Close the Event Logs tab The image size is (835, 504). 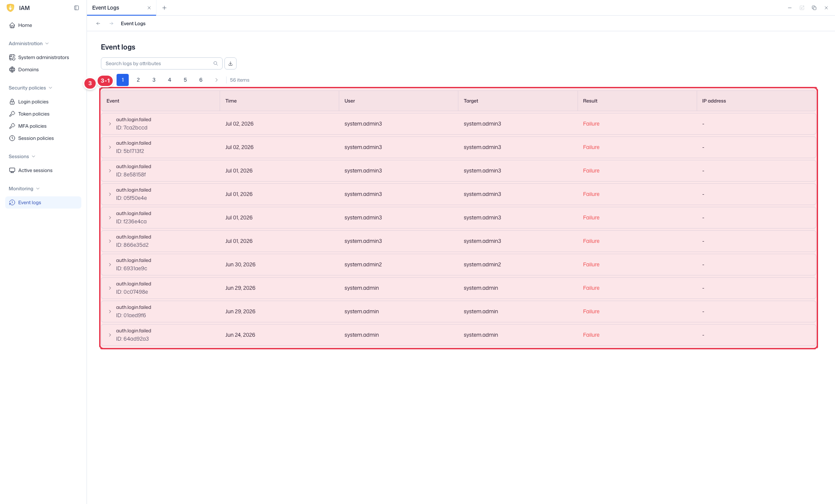(x=149, y=8)
